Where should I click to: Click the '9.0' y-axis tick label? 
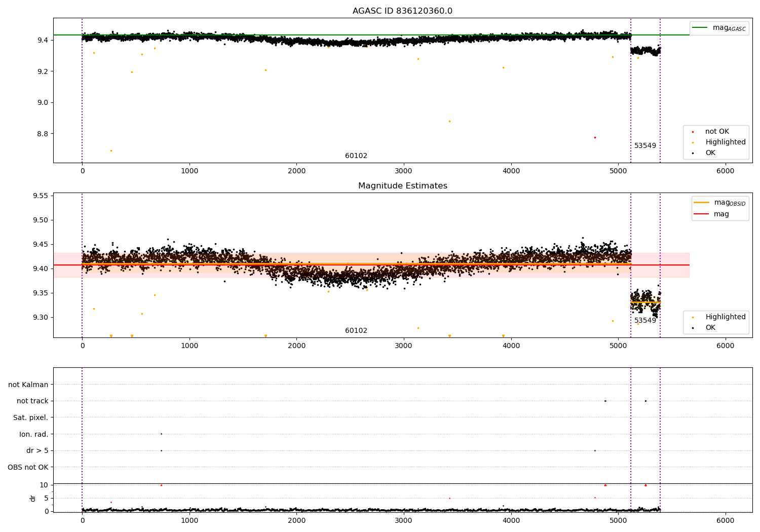pyautogui.click(x=43, y=103)
